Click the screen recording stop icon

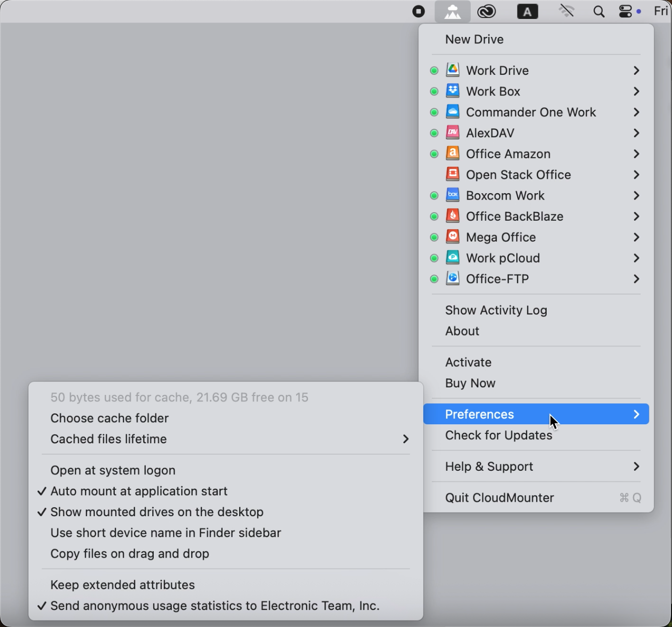(419, 11)
